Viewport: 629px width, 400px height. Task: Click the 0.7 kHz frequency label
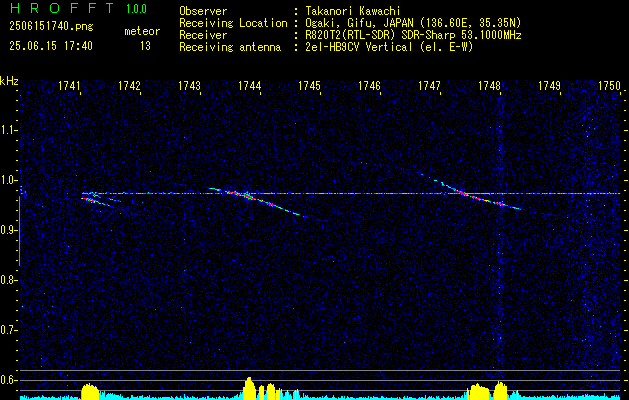click(x=8, y=330)
